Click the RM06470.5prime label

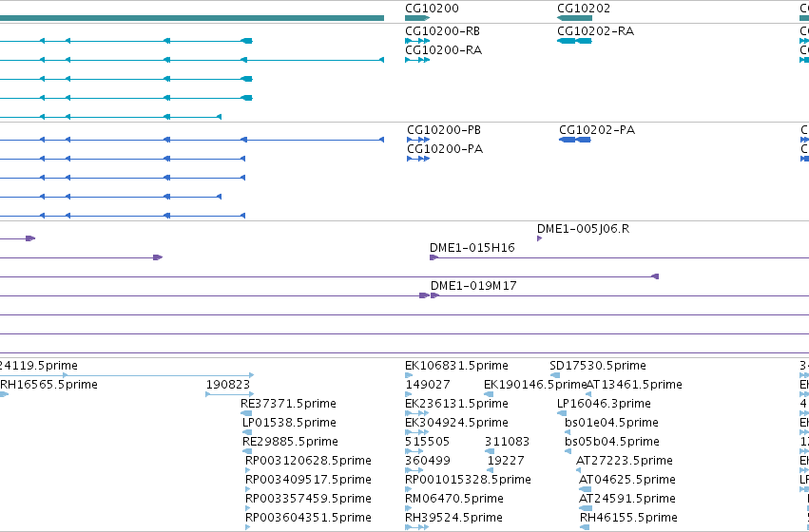point(454,499)
